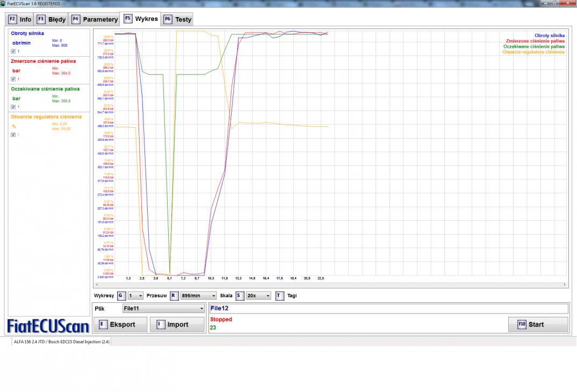
Task: Uncheck the Zmierzone ciśnienie paliwa checkbox
Action: pos(13,79)
